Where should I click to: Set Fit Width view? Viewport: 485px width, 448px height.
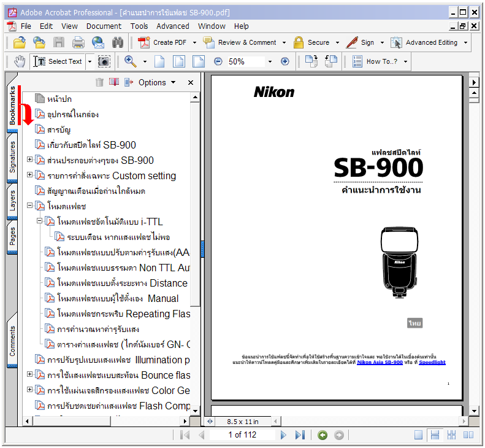click(198, 61)
